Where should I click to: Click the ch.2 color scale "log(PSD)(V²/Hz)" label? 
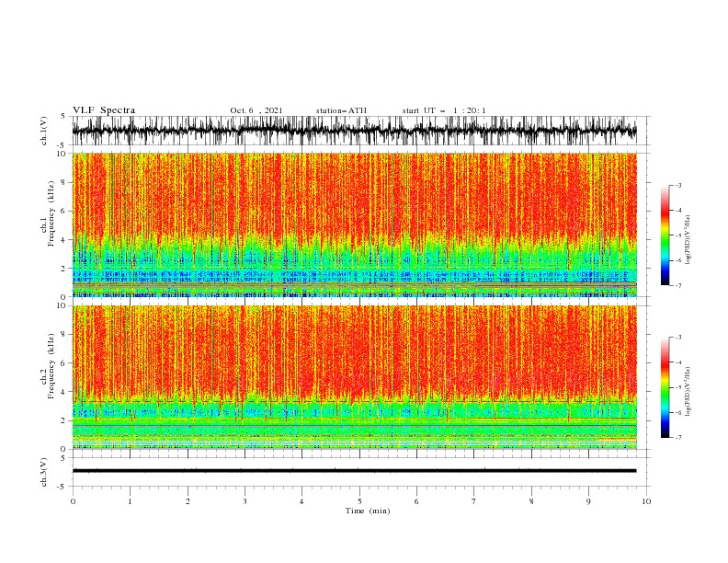point(688,391)
